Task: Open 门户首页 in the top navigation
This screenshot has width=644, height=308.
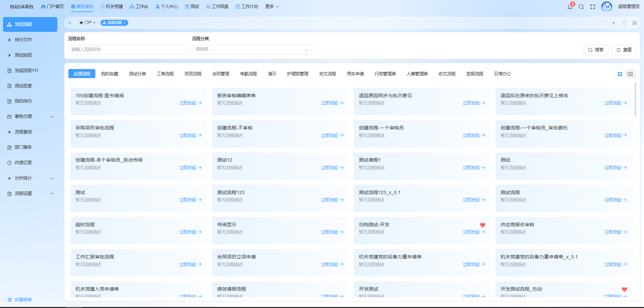Action: click(52, 7)
